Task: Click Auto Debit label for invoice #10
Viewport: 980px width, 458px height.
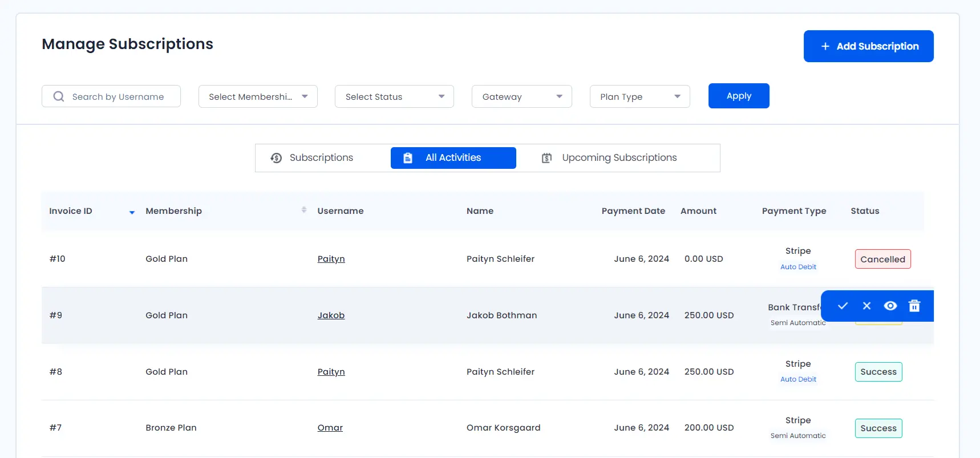Action: 798,267
